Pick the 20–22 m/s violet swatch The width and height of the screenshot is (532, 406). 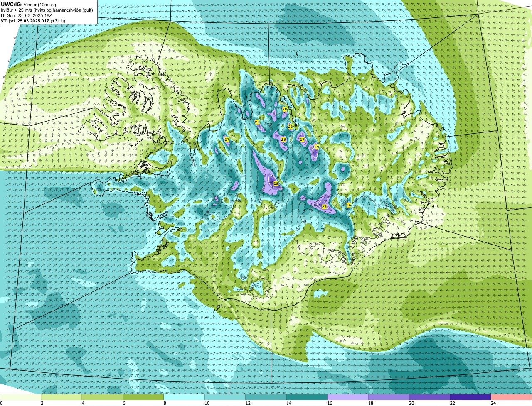[x=430, y=397]
